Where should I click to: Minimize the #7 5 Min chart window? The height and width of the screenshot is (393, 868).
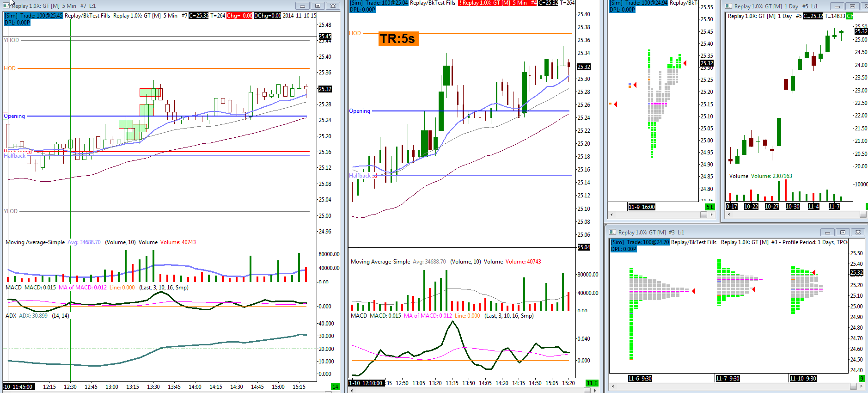[302, 6]
